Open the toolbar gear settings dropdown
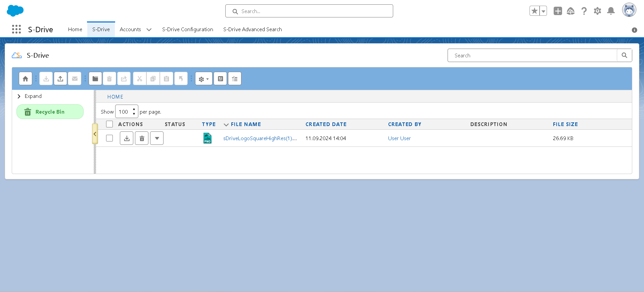The height and width of the screenshot is (292, 644). coord(203,79)
